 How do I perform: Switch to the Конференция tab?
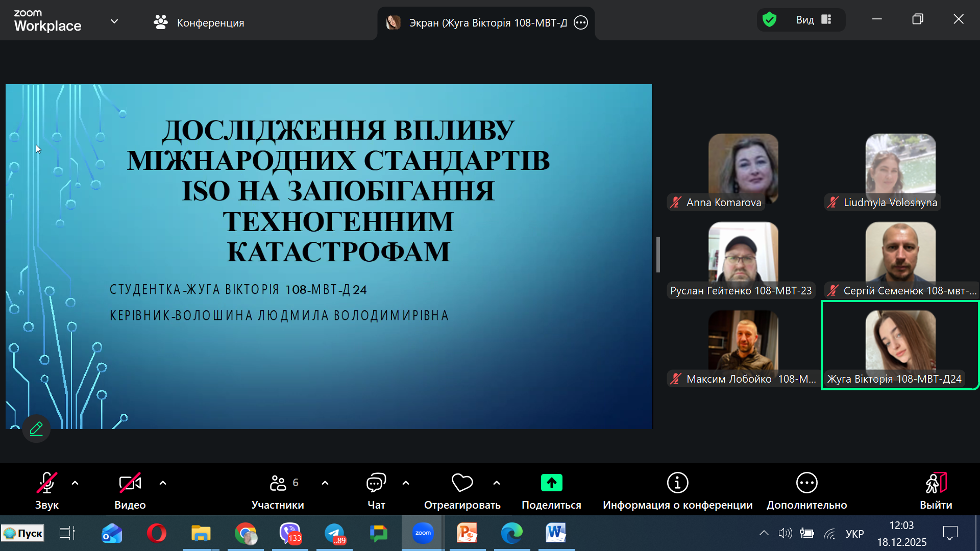(x=199, y=22)
